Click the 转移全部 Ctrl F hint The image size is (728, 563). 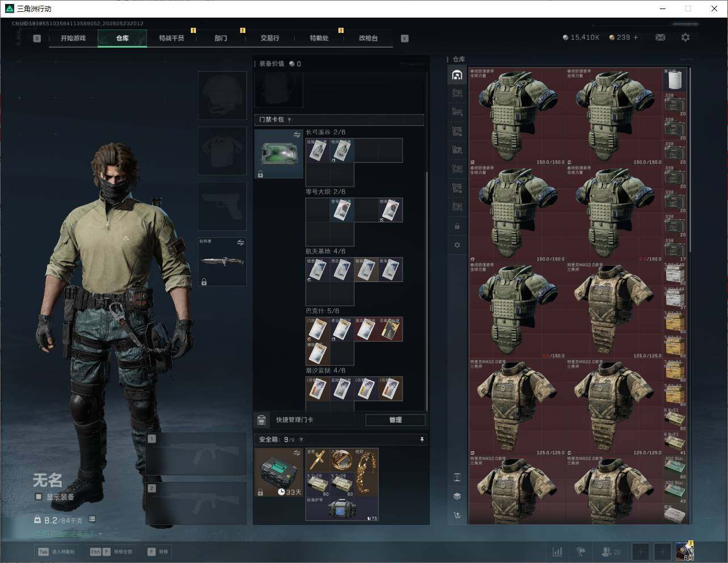point(111,552)
